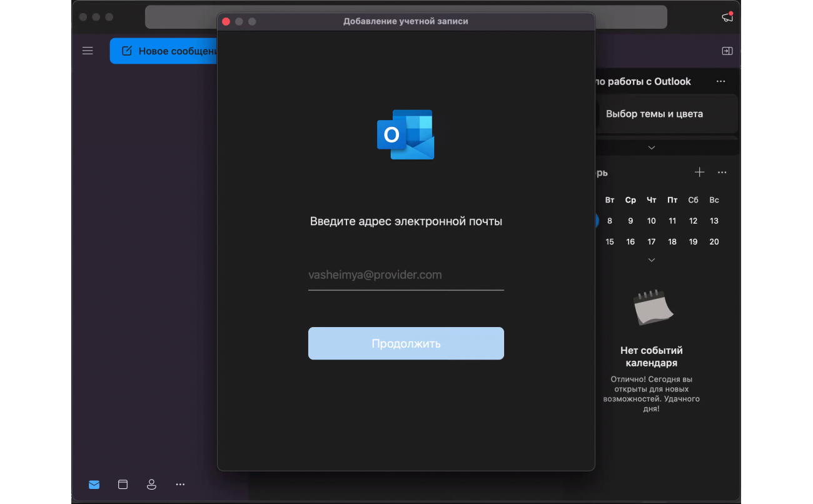Expand the getting-started cards chevron
This screenshot has width=813, height=504.
pyautogui.click(x=652, y=148)
